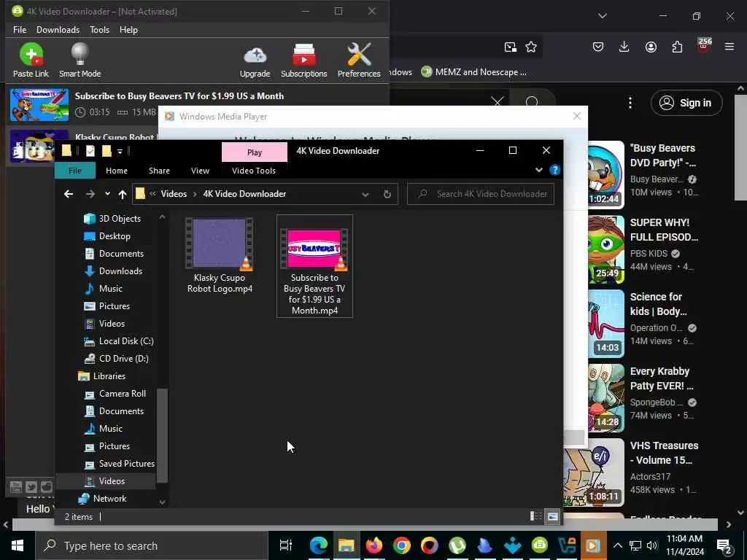This screenshot has height=560, width=747.
Task: Open Customize Quick Access Toolbar dropdown
Action: pos(120,152)
